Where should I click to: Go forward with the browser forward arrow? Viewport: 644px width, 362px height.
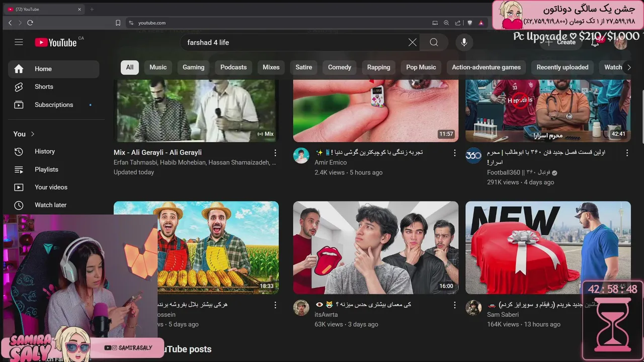click(x=20, y=23)
